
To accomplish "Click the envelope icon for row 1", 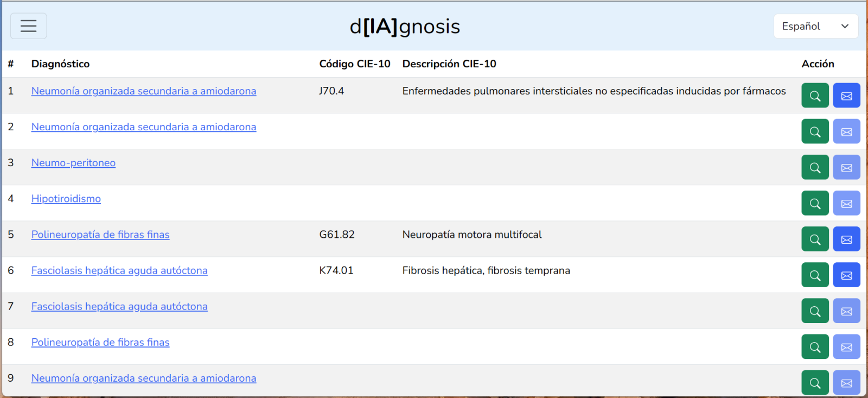I will click(x=846, y=96).
